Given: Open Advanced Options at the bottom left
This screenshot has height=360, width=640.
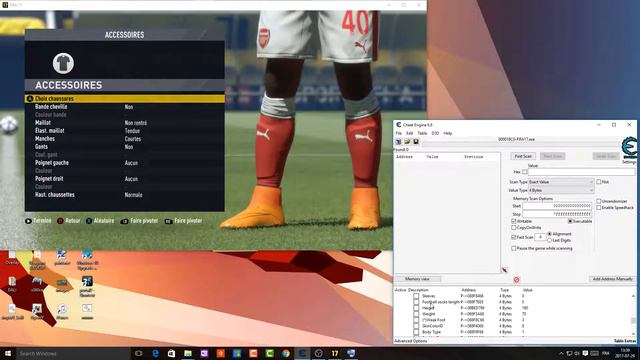Looking at the screenshot, I should click(x=411, y=341).
